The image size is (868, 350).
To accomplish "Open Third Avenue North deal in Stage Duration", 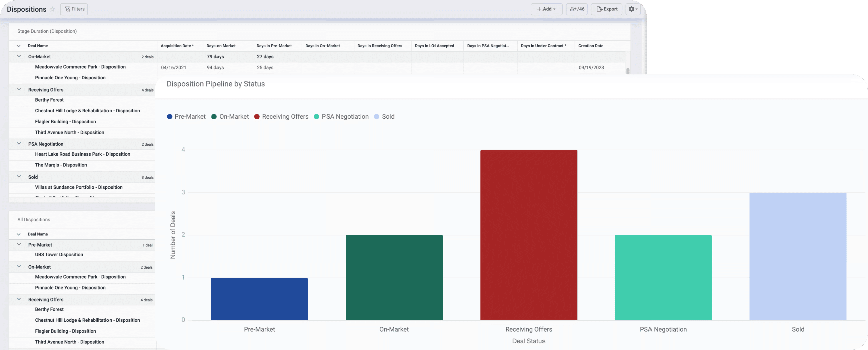I will [70, 133].
